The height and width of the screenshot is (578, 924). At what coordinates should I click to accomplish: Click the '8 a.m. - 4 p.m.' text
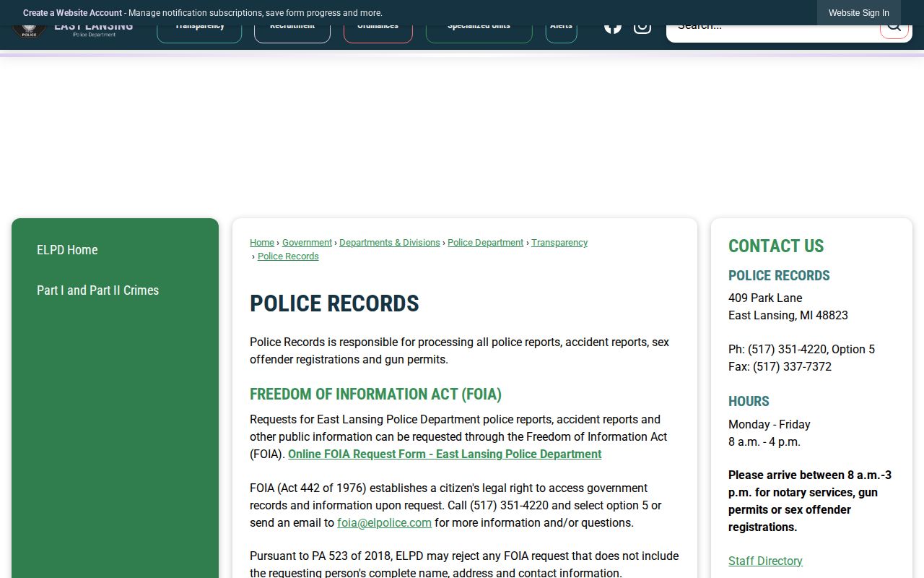764,442
